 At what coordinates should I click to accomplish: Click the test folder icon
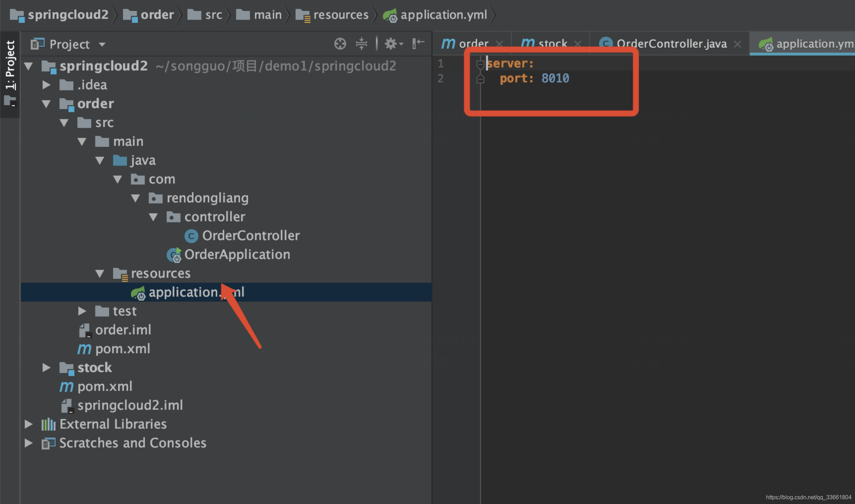102,311
